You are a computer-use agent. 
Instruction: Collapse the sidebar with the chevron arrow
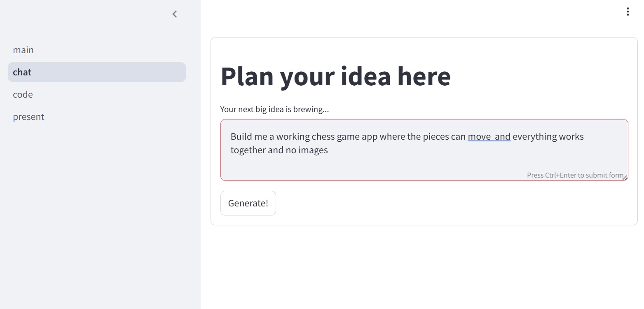pyautogui.click(x=175, y=14)
